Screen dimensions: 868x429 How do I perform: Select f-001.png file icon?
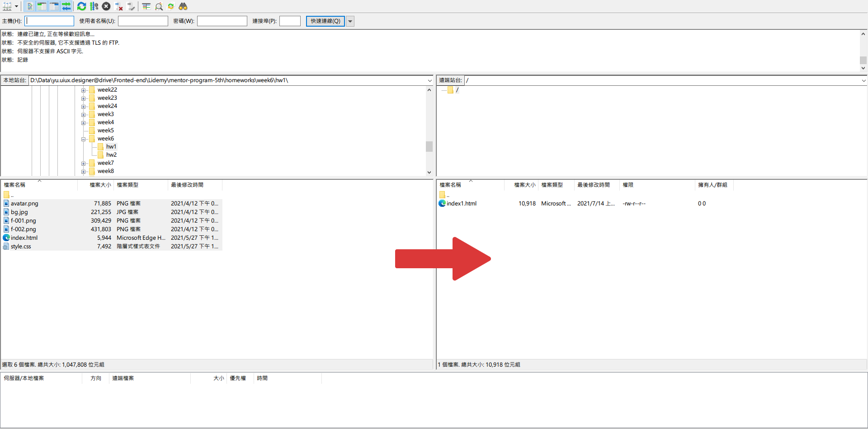[x=6, y=221]
